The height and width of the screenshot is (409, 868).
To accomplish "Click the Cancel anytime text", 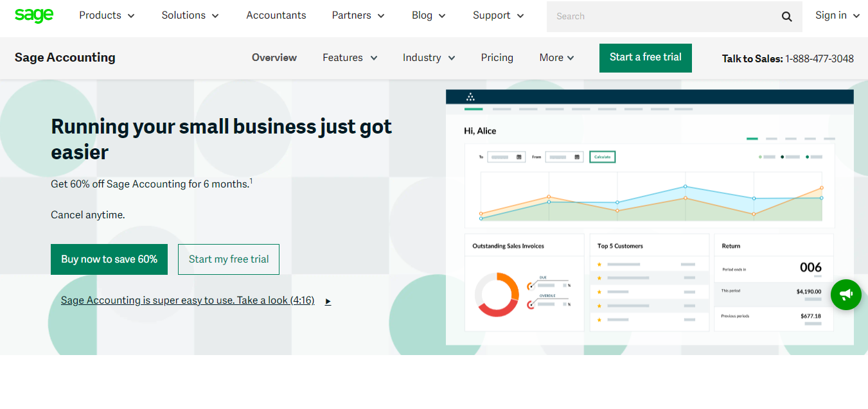I will coord(88,215).
